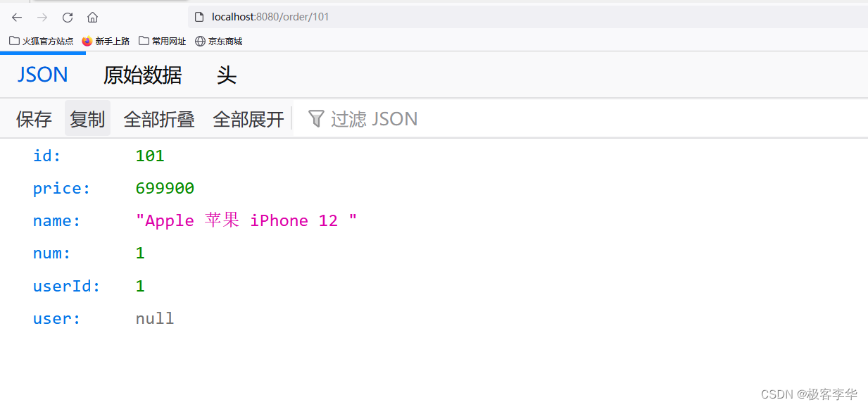Switch to the 原始数据 tab
Image resolution: width=868 pixels, height=407 pixels.
coord(142,75)
